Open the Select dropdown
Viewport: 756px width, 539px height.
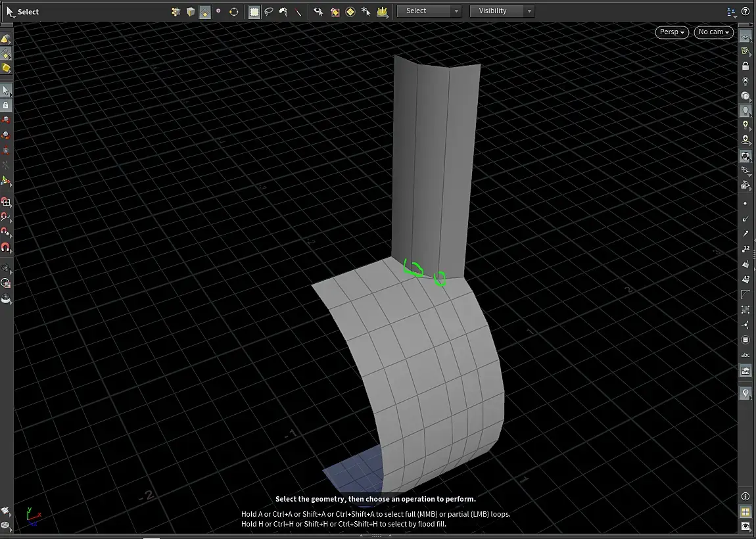click(430, 11)
